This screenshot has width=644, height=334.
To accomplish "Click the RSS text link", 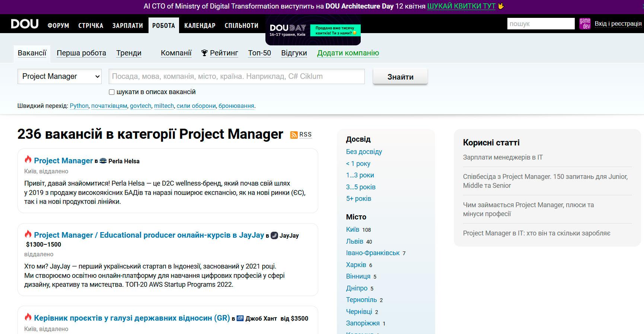I will point(305,135).
